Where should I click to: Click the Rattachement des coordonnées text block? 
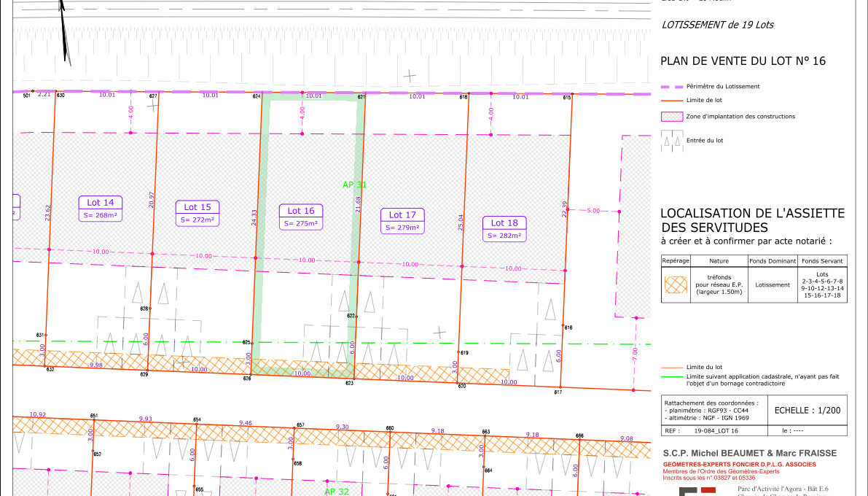pos(711,411)
